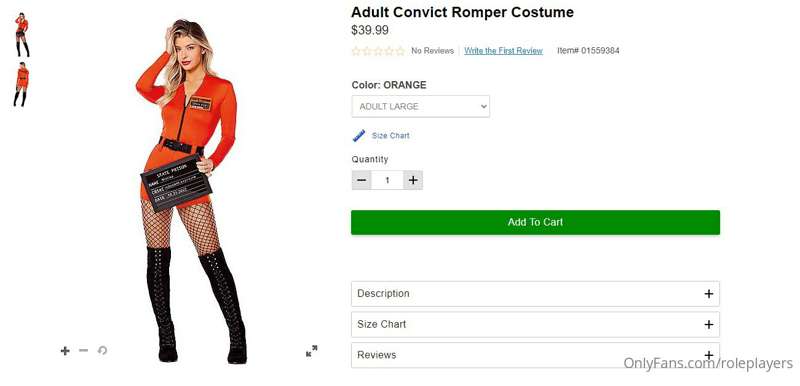Click the fifth rating star

pyautogui.click(x=401, y=51)
